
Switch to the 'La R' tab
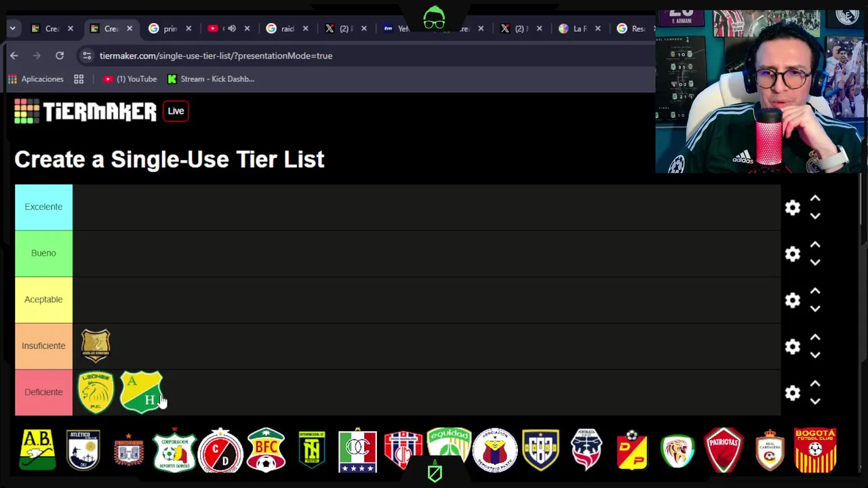pos(580,28)
